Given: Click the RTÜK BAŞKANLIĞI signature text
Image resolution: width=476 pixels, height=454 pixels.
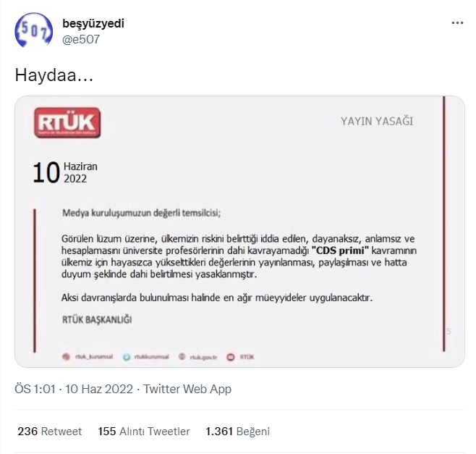Looking at the screenshot, I should pos(97,319).
